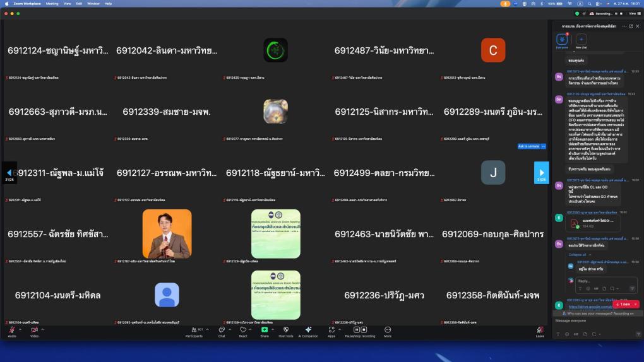The width and height of the screenshot is (644, 362).
Task: Expand audio options caret next to Audio
Action: (x=20, y=329)
